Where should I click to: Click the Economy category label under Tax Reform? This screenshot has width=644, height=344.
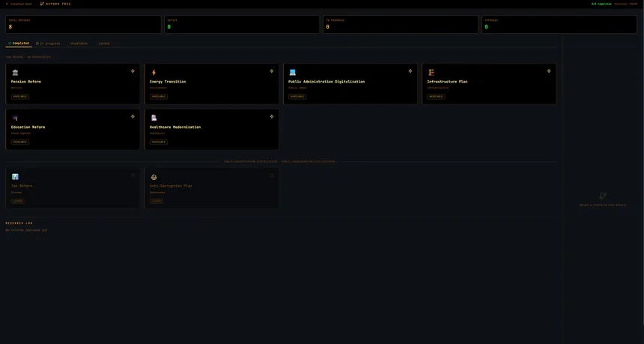tap(16, 192)
